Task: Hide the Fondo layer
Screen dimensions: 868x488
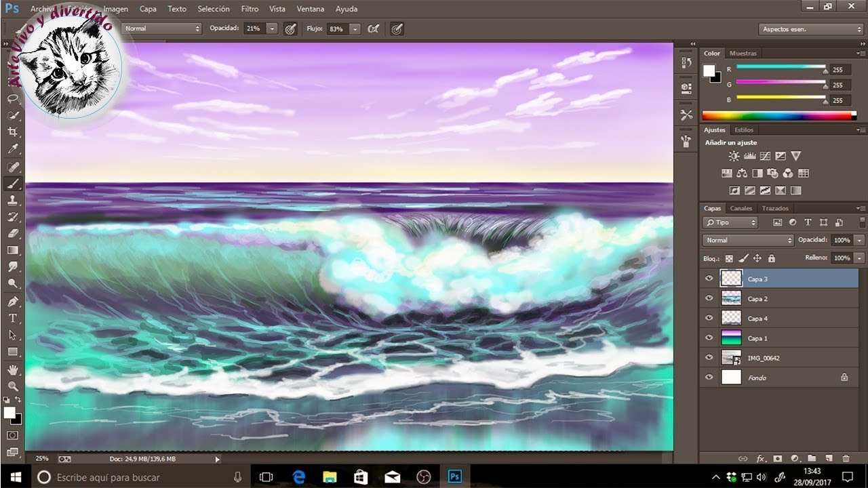Action: pyautogui.click(x=709, y=377)
